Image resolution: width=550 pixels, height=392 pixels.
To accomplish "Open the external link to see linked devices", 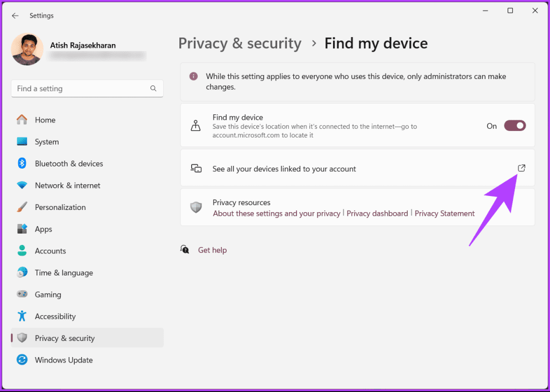I will tap(521, 168).
